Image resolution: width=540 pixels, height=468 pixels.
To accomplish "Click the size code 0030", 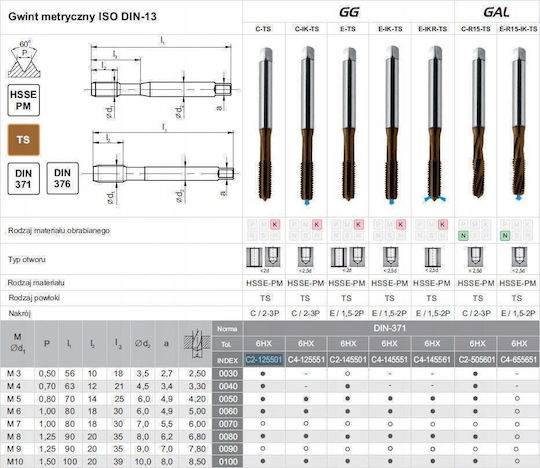I will coord(228,374).
